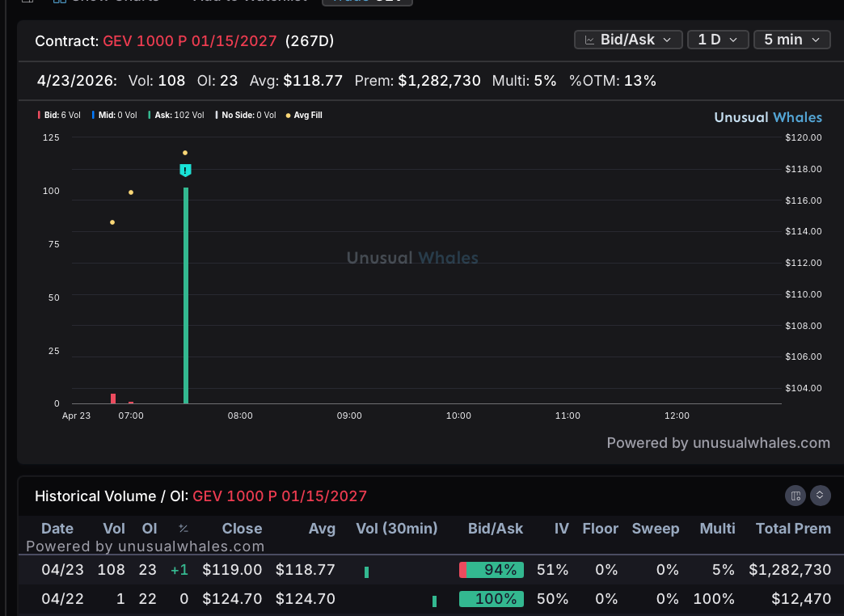
Task: Click the tall green Ask volume bar
Action: pos(186,295)
